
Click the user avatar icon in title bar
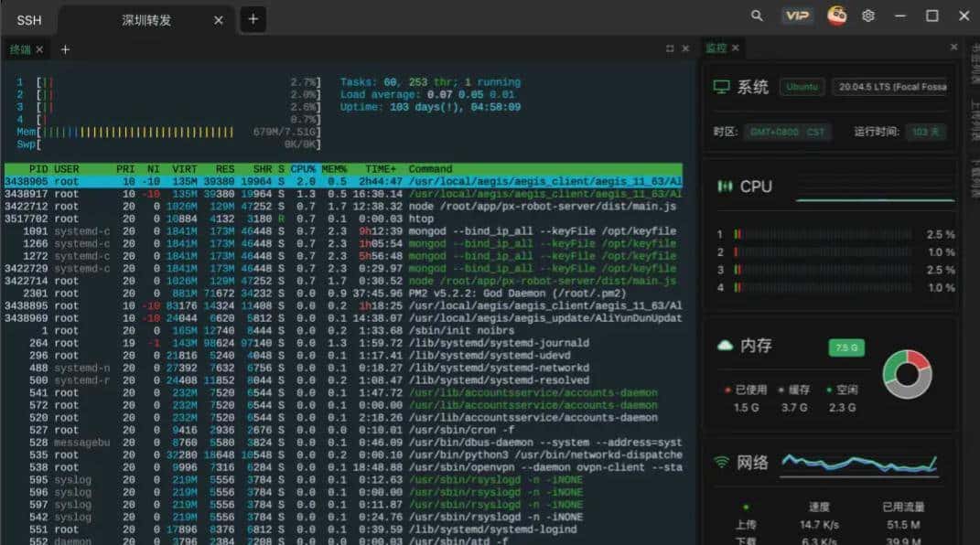pyautogui.click(x=836, y=16)
